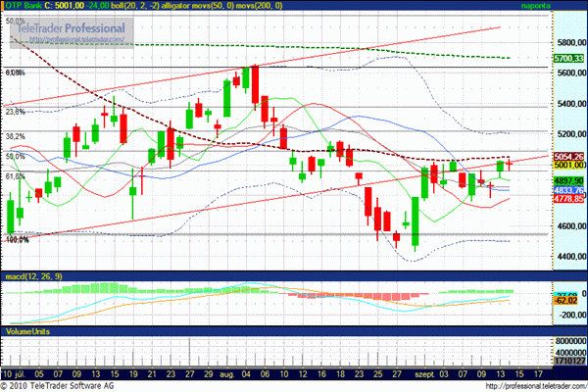
Task: Click the 100,0% Fibonacci level label
Action: [18, 239]
